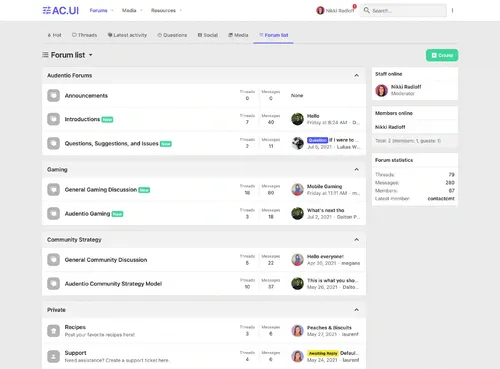Collapse the Gaming category
This screenshot has height=369, width=500.
click(356, 170)
